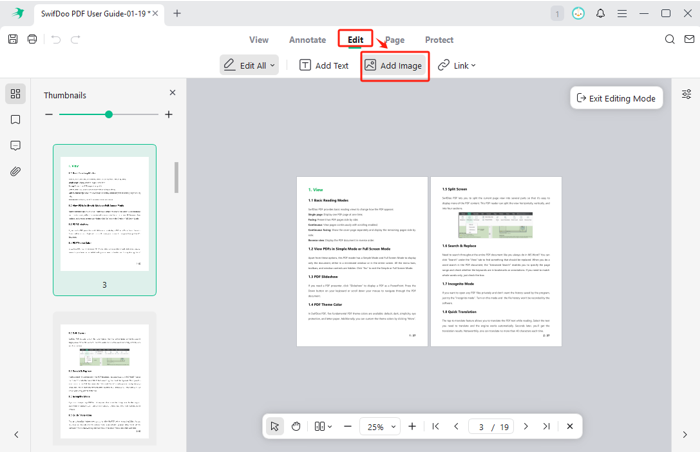Switch to the Page tab
Image resolution: width=700 pixels, height=453 pixels.
tap(395, 40)
